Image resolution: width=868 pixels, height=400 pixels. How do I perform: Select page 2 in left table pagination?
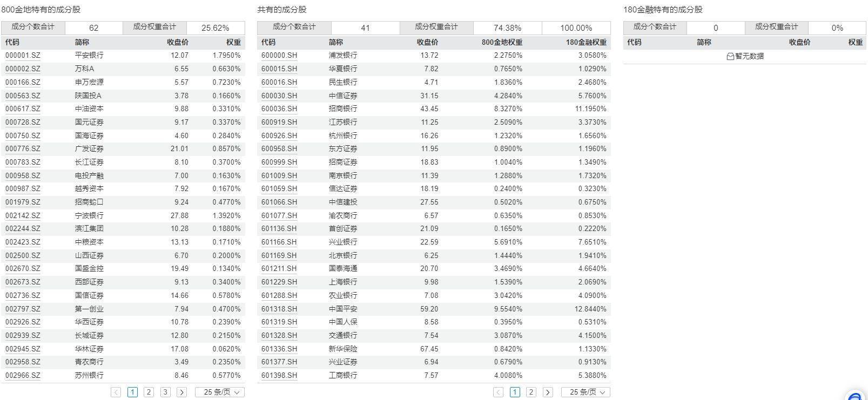(x=149, y=392)
